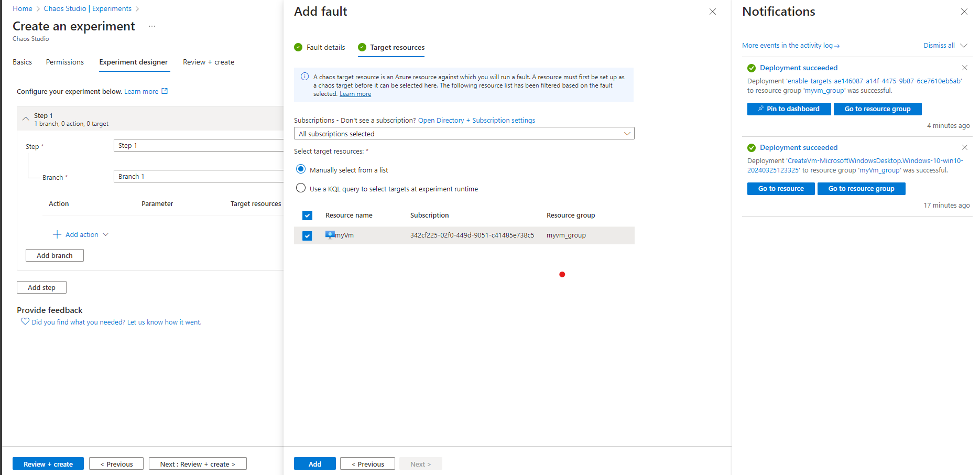Screen dimensions: 980x475
Task: Click into the Branch 1 name field
Action: click(x=199, y=176)
